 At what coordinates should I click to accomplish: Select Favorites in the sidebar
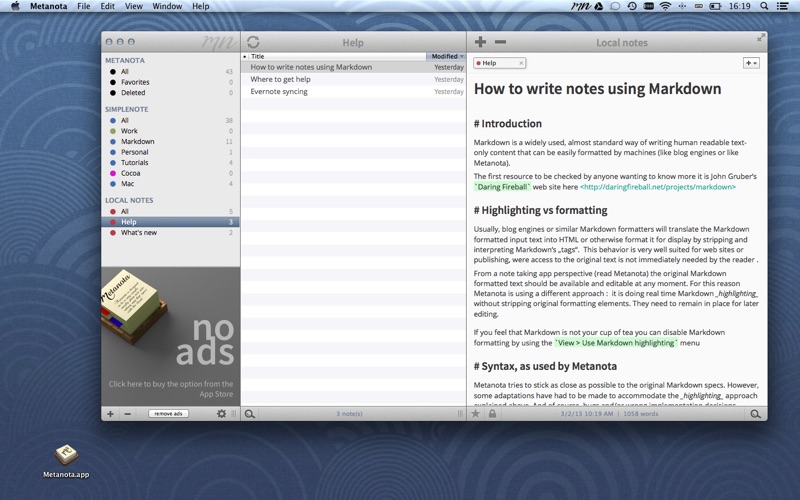coord(170,82)
